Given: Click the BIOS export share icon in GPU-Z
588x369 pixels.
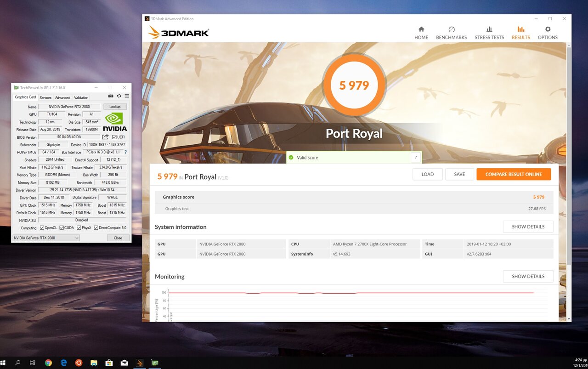Looking at the screenshot, I should pyautogui.click(x=105, y=137).
